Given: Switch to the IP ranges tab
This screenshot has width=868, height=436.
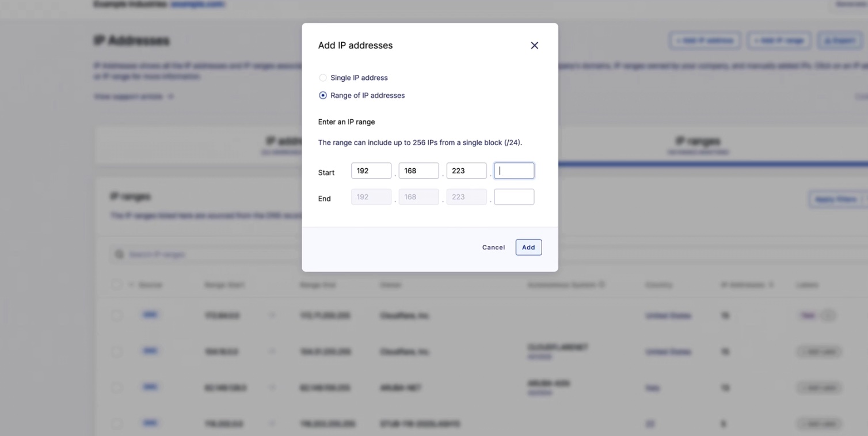Looking at the screenshot, I should pos(698,144).
